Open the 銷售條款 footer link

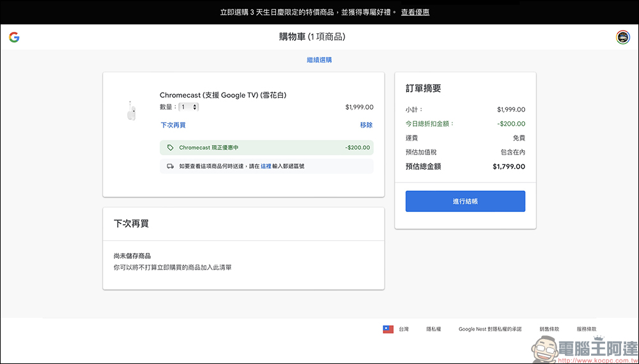click(x=549, y=330)
